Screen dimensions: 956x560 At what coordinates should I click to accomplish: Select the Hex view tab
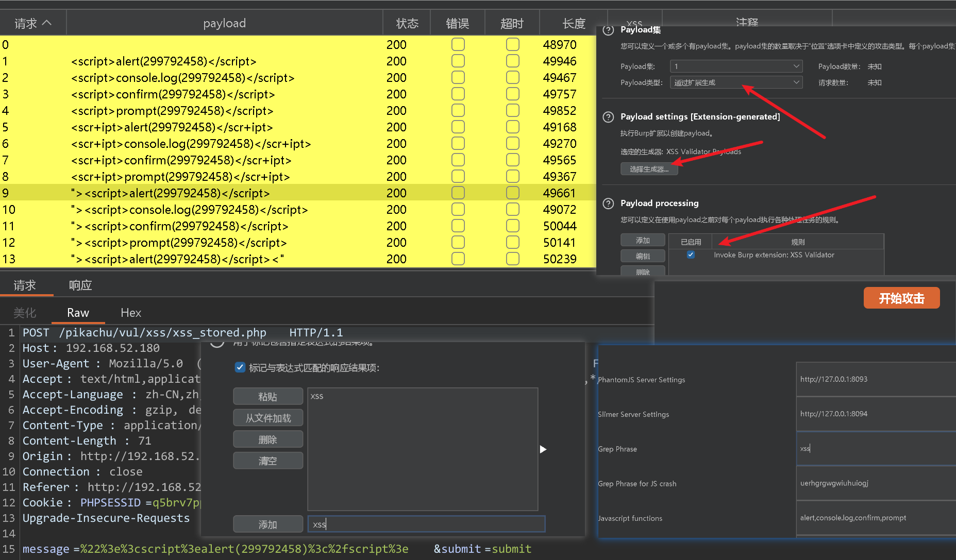tap(131, 313)
